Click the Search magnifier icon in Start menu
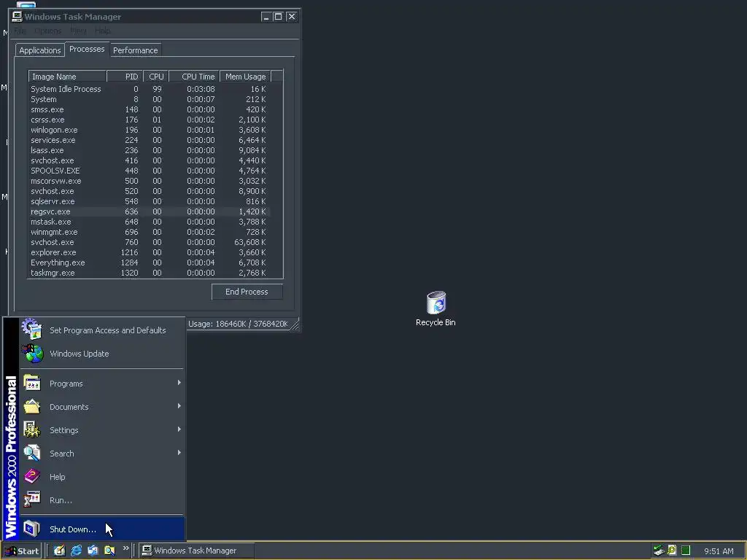 pos(32,454)
